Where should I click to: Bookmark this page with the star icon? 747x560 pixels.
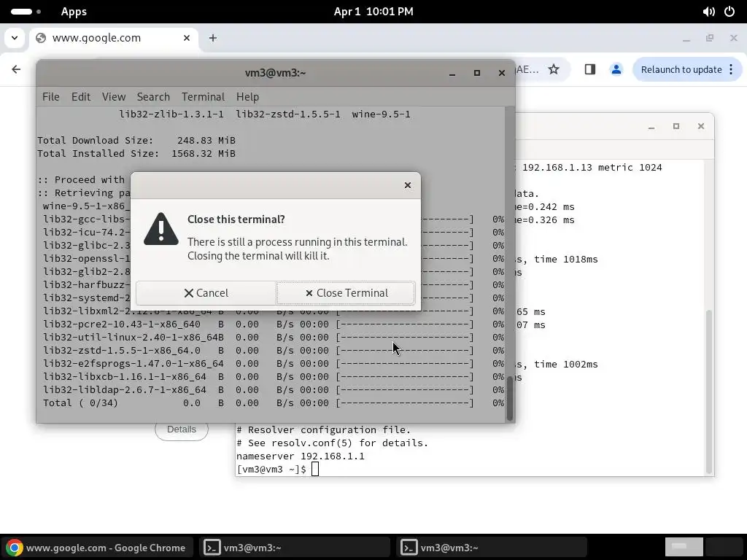pyautogui.click(x=554, y=69)
